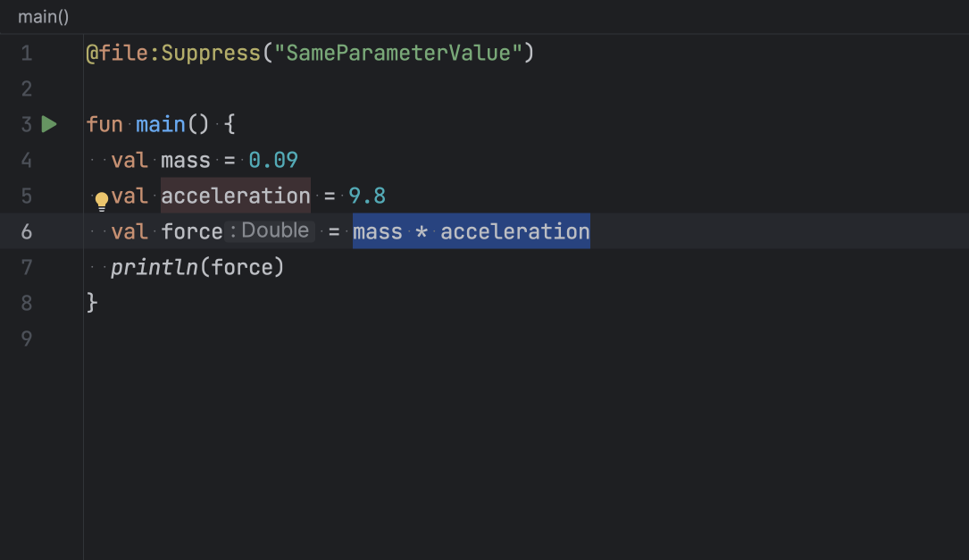Click the closing brace on line 8
The image size is (969, 560).
[92, 303]
